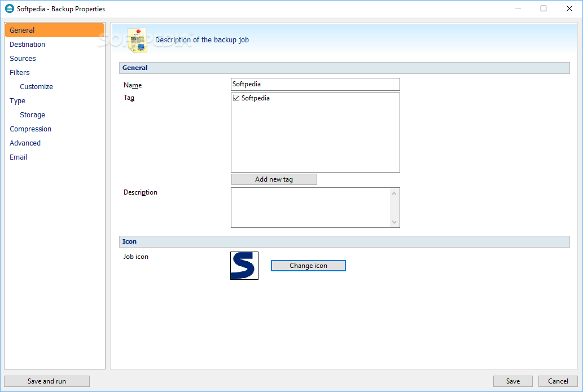Viewport: 583px width, 392px height.
Task: Click the Description scrollbar up arrow
Action: click(394, 193)
